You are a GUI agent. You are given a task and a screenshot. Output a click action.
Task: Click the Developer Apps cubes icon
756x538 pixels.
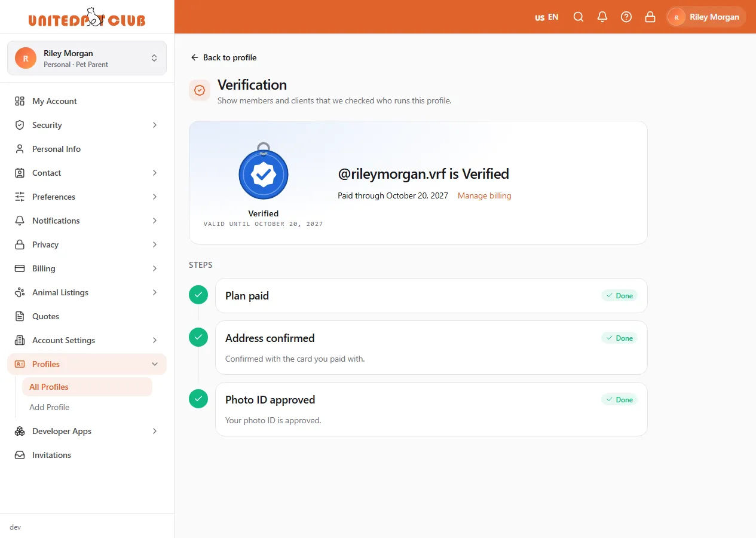tap(20, 431)
